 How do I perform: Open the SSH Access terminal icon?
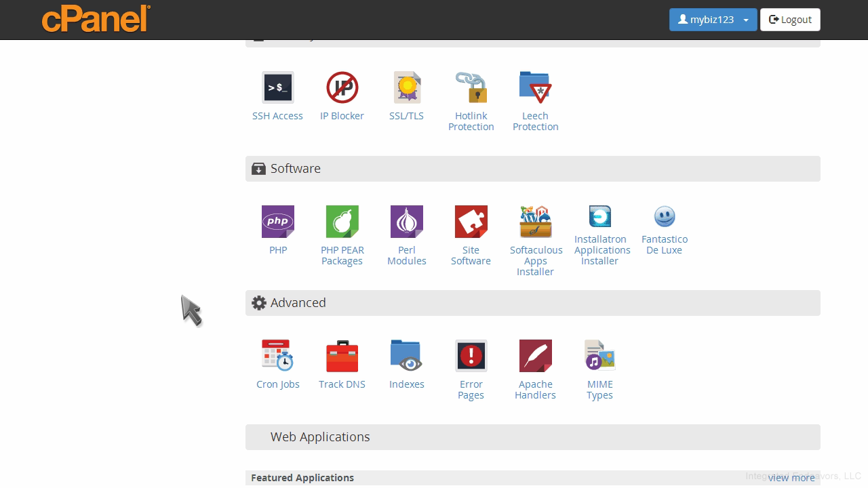pos(277,87)
